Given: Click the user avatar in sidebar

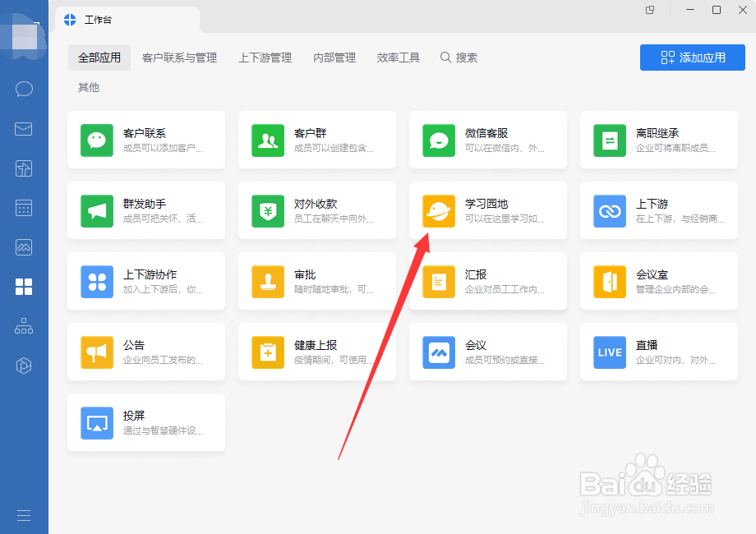Looking at the screenshot, I should tap(24, 36).
